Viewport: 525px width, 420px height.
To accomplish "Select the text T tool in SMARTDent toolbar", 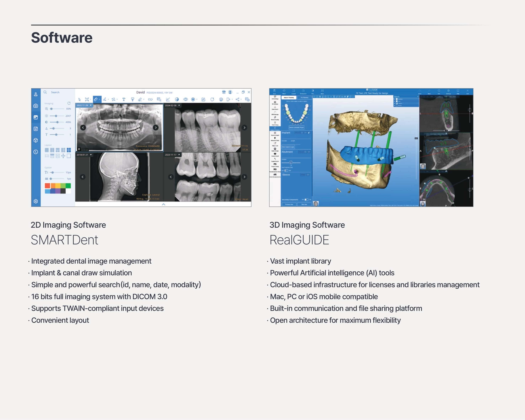I will [124, 100].
